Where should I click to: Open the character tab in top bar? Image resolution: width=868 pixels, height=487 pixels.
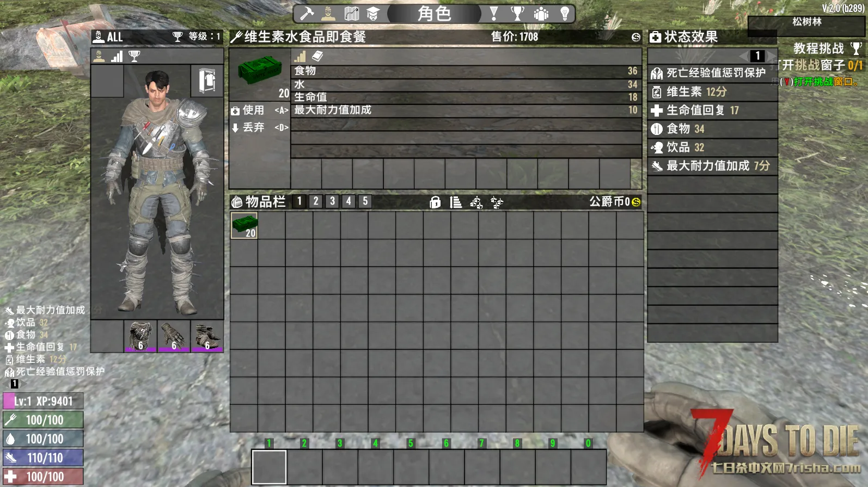pyautogui.click(x=328, y=14)
